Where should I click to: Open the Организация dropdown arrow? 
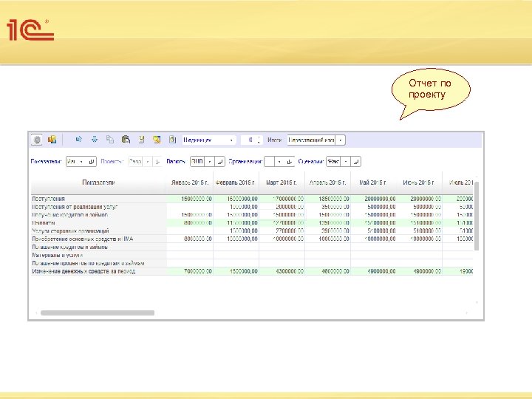[x=279, y=162]
